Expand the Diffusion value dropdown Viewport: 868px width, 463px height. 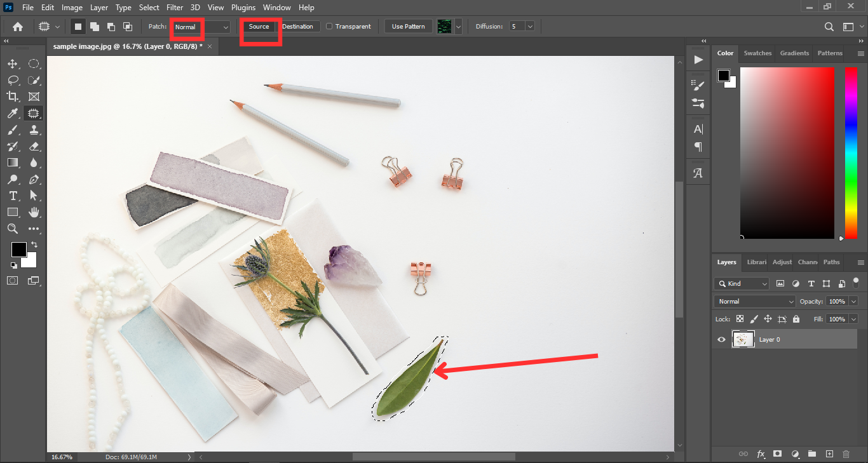click(529, 27)
